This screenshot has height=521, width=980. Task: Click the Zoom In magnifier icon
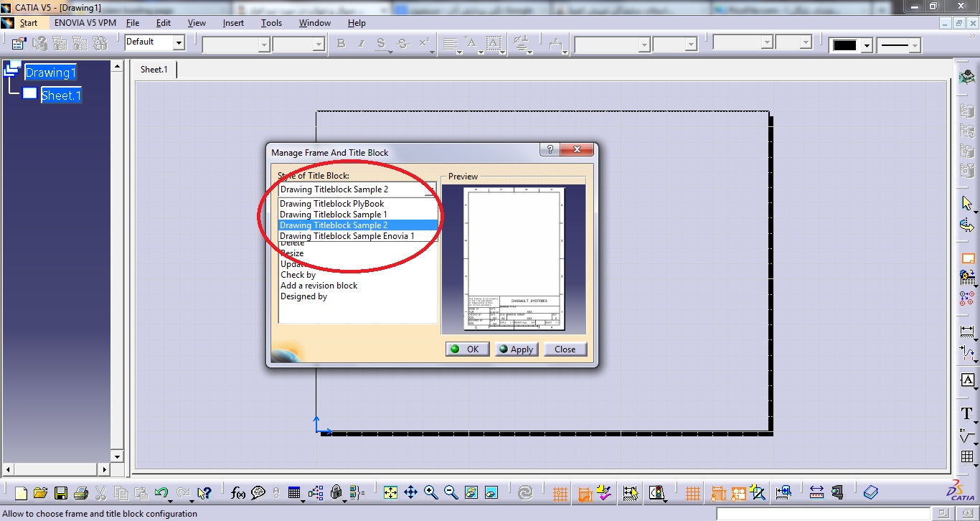tap(430, 492)
